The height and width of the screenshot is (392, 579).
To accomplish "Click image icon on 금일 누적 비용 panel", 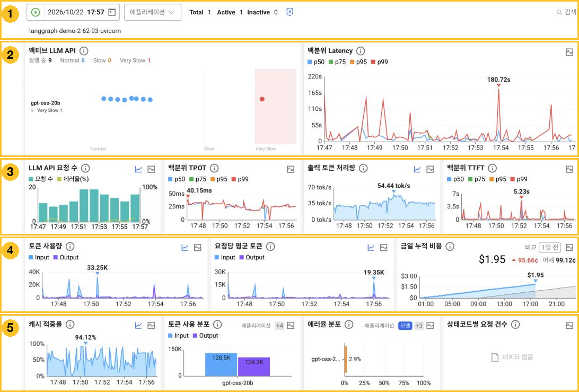I will click(569, 248).
